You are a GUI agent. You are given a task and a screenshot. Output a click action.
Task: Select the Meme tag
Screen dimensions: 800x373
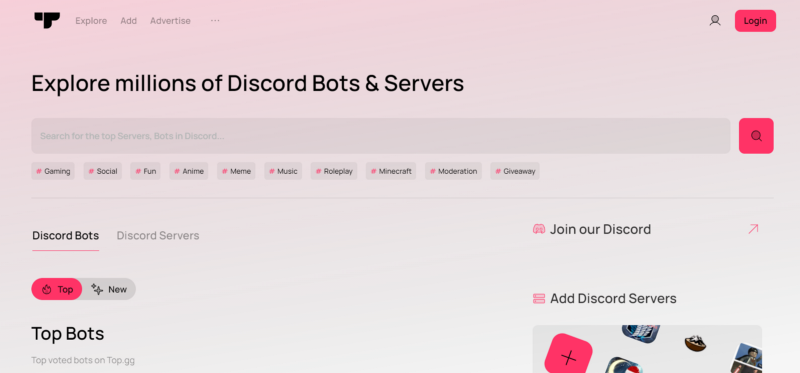(x=236, y=171)
